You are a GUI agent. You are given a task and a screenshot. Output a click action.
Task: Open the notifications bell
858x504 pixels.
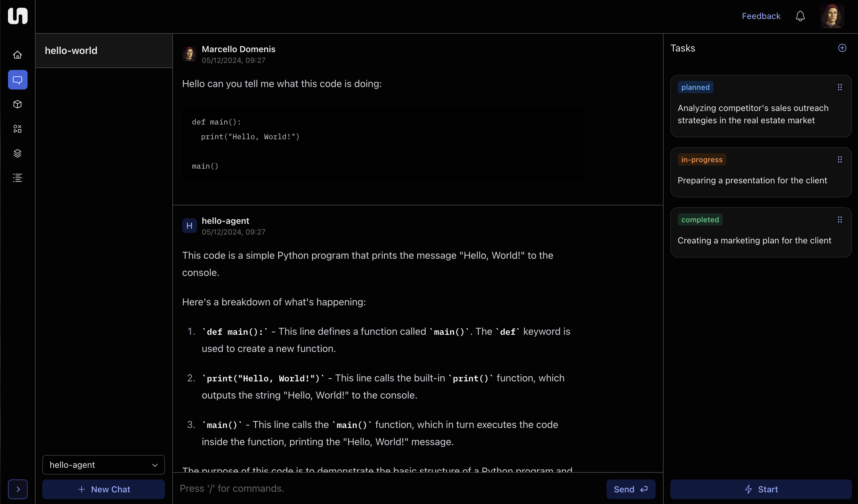click(x=800, y=16)
